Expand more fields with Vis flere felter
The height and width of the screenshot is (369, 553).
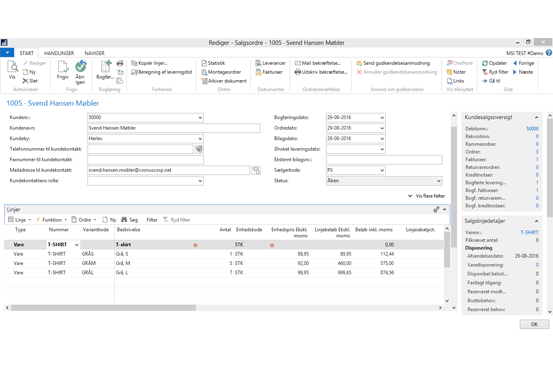(426, 196)
